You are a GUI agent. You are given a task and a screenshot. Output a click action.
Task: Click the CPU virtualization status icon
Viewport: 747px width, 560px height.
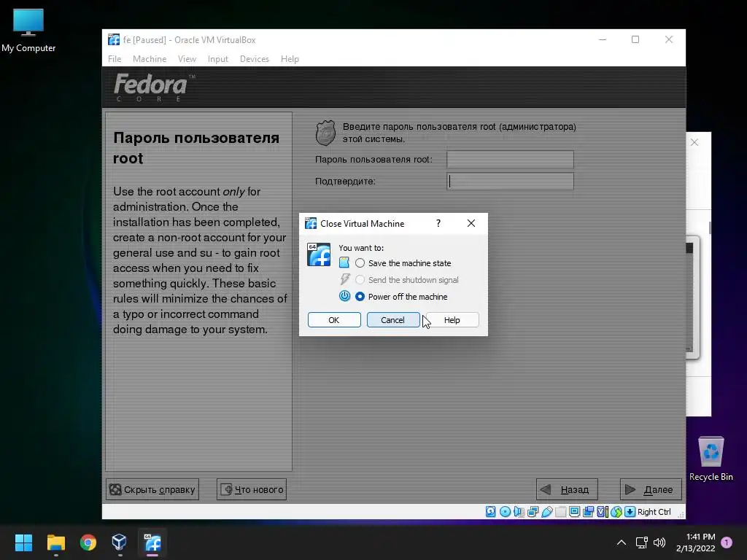(x=602, y=512)
